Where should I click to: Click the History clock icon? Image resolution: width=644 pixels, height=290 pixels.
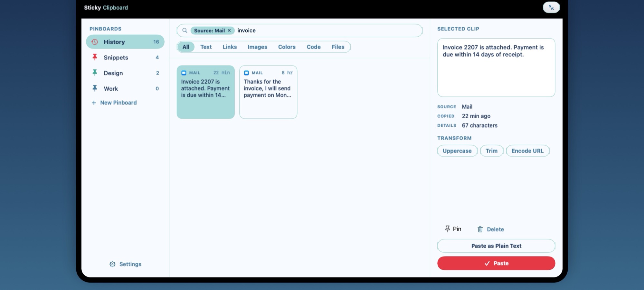click(x=95, y=42)
